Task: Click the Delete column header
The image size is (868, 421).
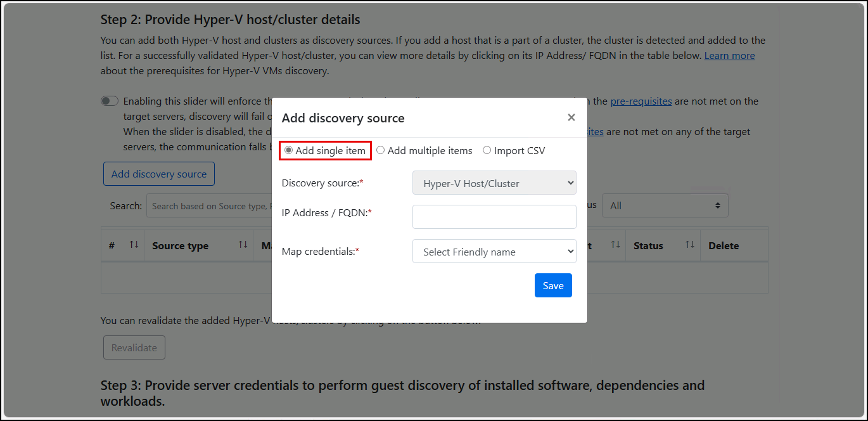Action: [724, 246]
